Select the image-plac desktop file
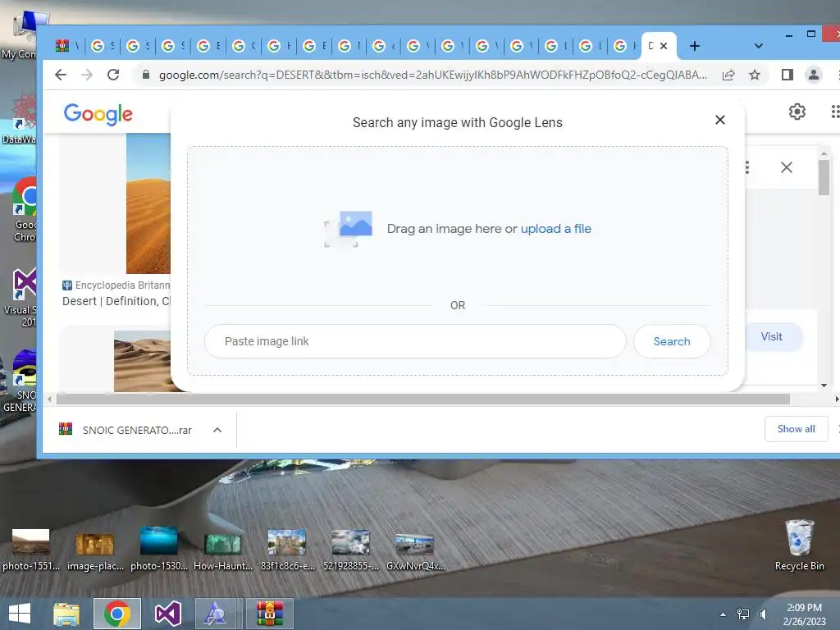The width and height of the screenshot is (840, 630). 95,550
